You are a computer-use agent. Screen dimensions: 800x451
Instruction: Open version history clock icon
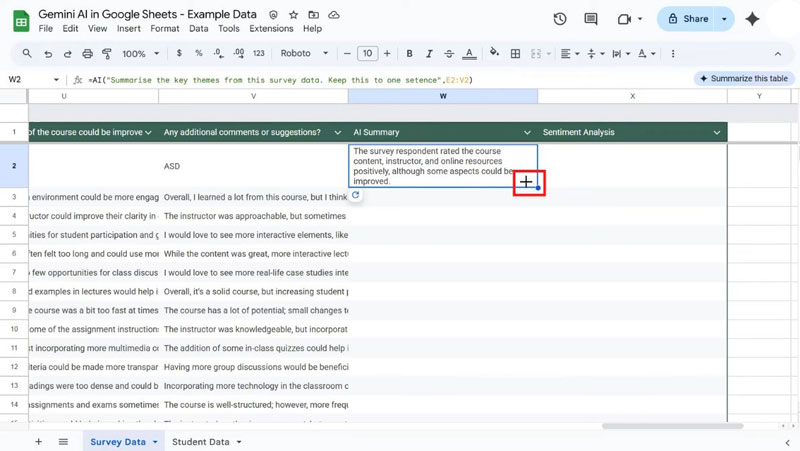click(x=560, y=19)
